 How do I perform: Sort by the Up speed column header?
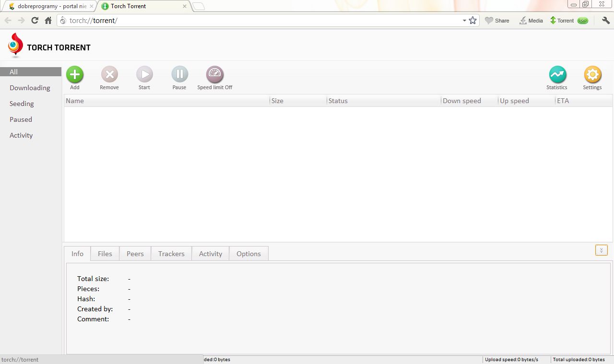(x=526, y=101)
